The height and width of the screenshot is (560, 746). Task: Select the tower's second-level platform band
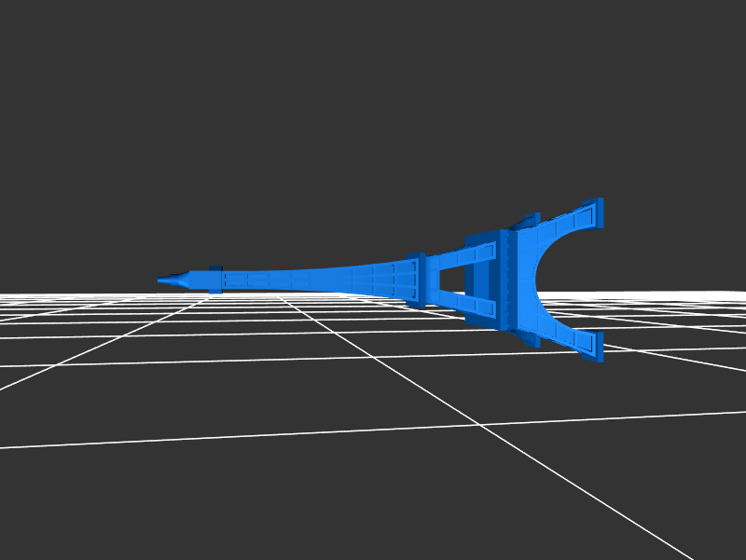[416, 279]
